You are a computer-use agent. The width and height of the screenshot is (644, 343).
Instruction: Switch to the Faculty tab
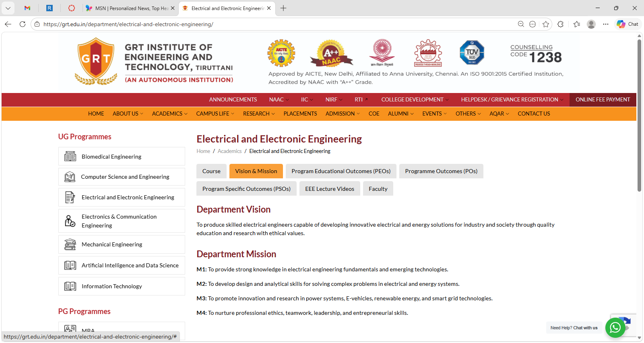[378, 189]
